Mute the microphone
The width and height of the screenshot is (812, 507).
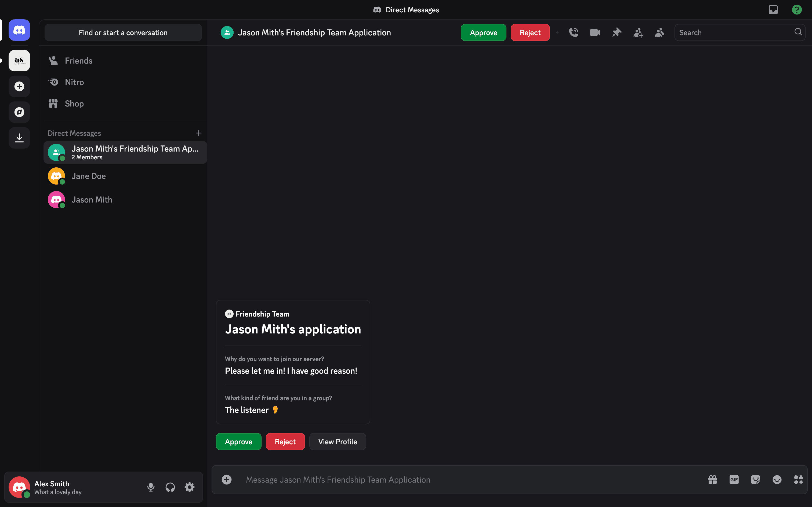(151, 487)
